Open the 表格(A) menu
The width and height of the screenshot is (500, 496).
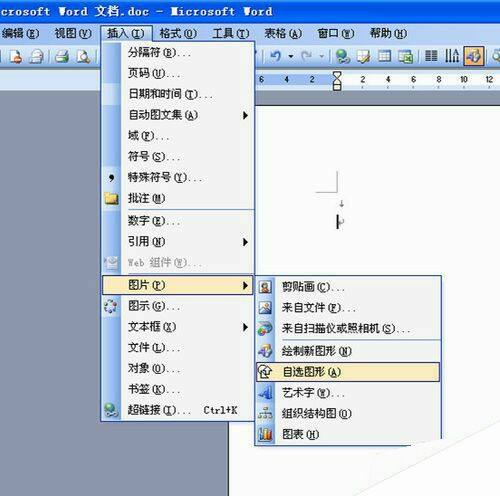click(x=283, y=33)
